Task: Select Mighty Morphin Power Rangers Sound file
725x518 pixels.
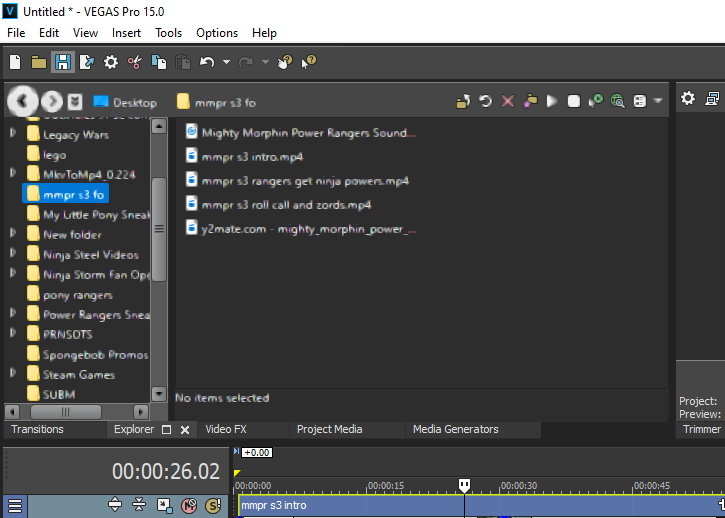Action: (301, 133)
